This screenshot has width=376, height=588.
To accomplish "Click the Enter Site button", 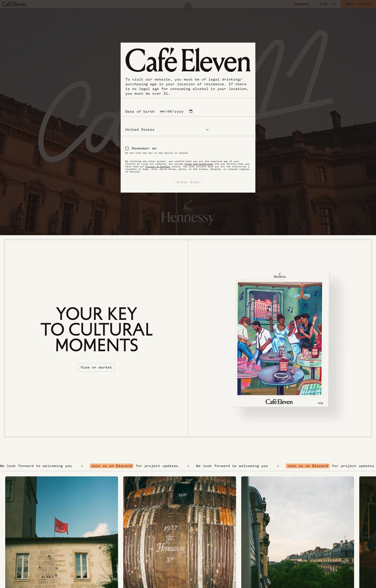I will click(188, 182).
